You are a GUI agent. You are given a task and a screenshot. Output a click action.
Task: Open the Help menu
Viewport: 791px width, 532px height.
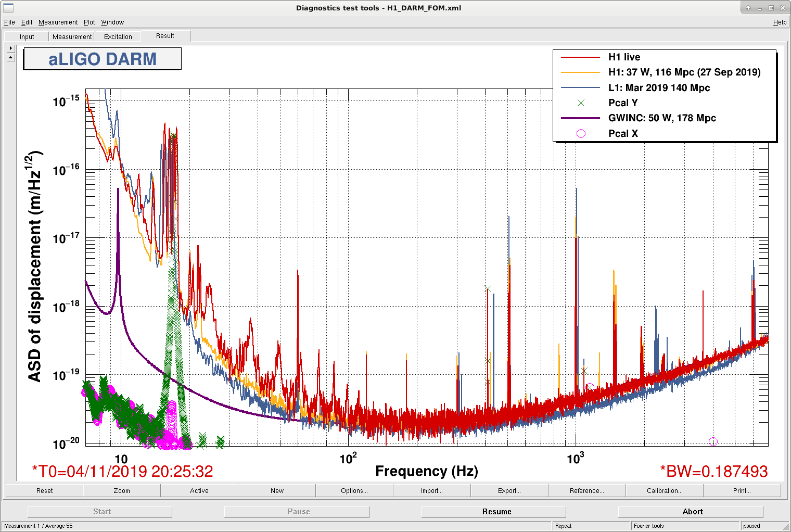coord(780,22)
